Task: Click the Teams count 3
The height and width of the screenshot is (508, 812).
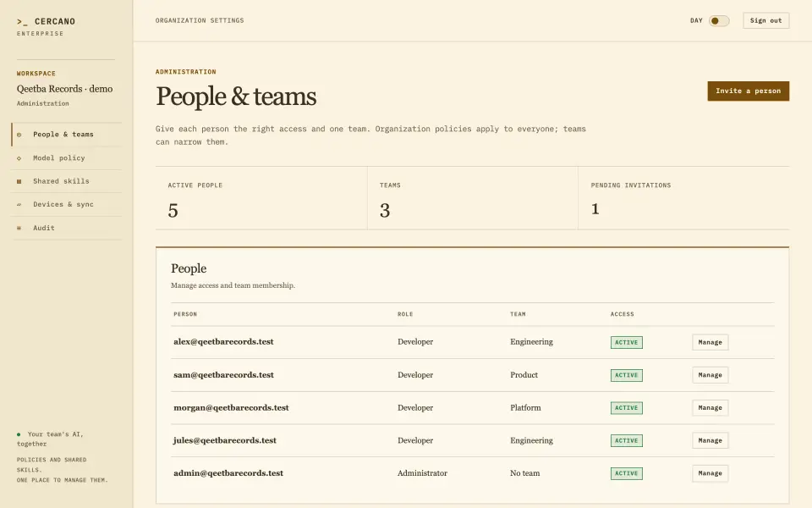Action: 385,211
